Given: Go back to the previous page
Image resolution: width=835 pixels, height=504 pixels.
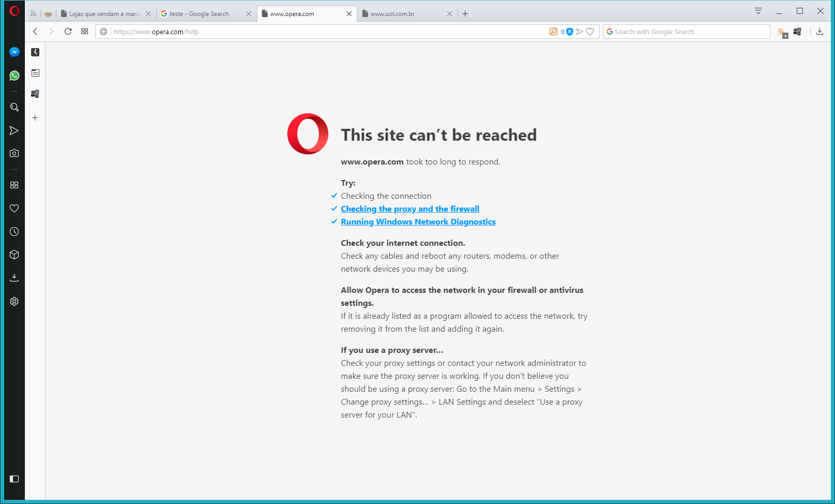Looking at the screenshot, I should (x=35, y=32).
